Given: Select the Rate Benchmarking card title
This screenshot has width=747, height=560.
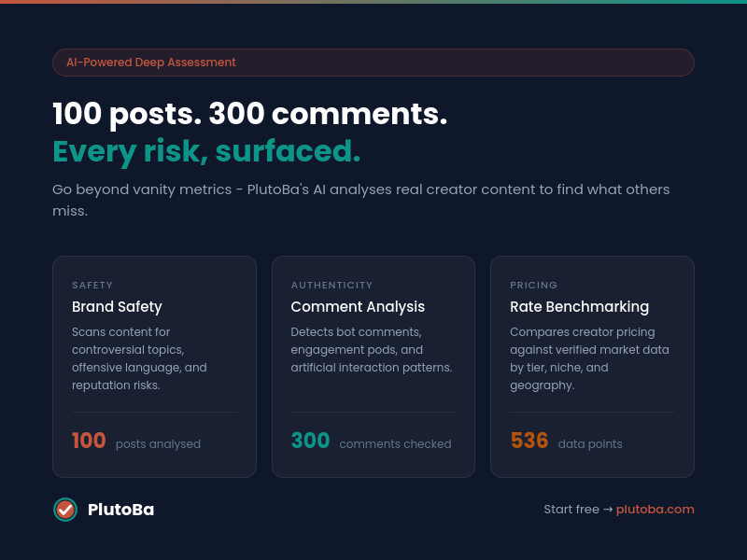Looking at the screenshot, I should tap(579, 307).
